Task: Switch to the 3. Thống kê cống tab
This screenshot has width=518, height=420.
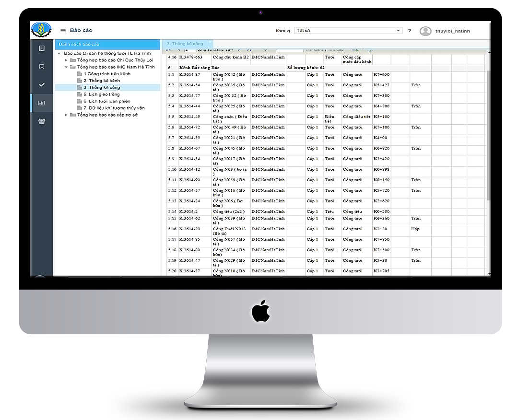Action: pos(185,44)
